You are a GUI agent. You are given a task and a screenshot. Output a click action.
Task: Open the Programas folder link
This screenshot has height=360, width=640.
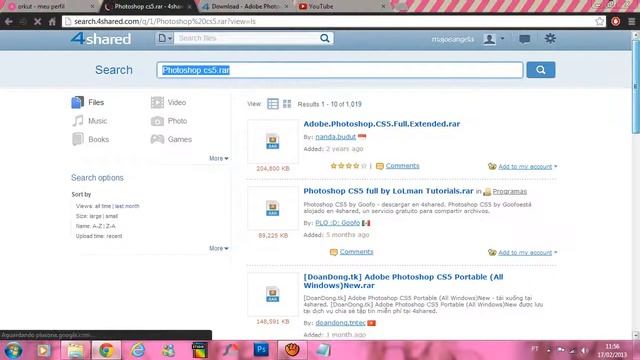tap(509, 191)
